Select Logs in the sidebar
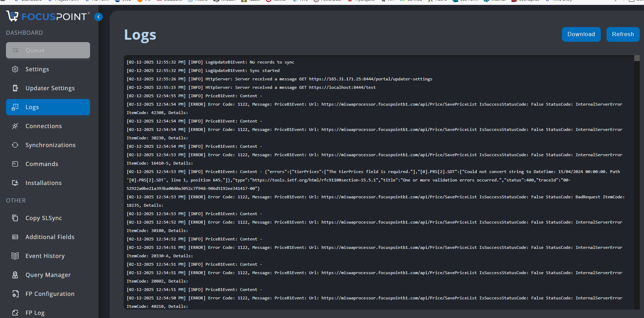Screen dimensions: 644x318 (x=48, y=107)
